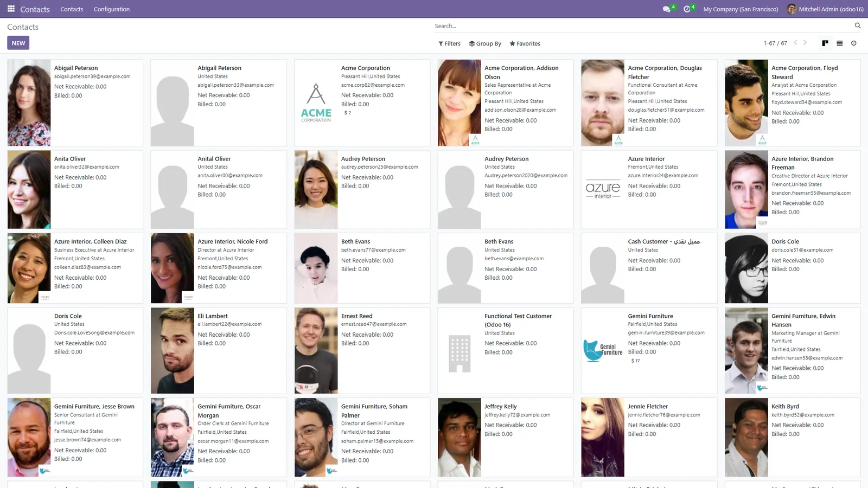Open photo of Beth Evans with email beth.evans77
Image resolution: width=868 pixels, height=488 pixels.
316,268
